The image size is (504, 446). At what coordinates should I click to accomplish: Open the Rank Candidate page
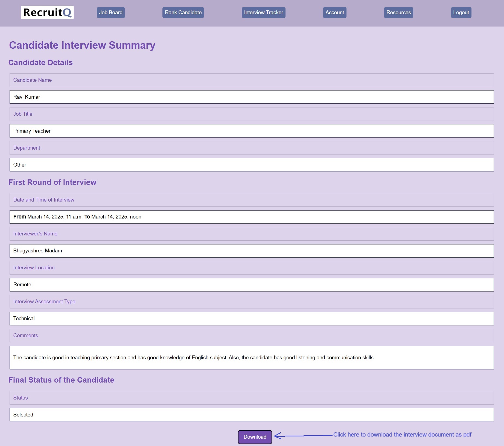pyautogui.click(x=183, y=12)
